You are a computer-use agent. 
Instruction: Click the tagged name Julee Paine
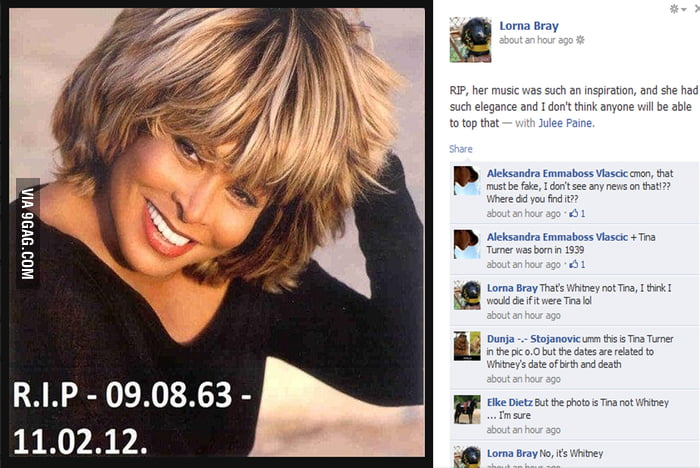coord(566,123)
